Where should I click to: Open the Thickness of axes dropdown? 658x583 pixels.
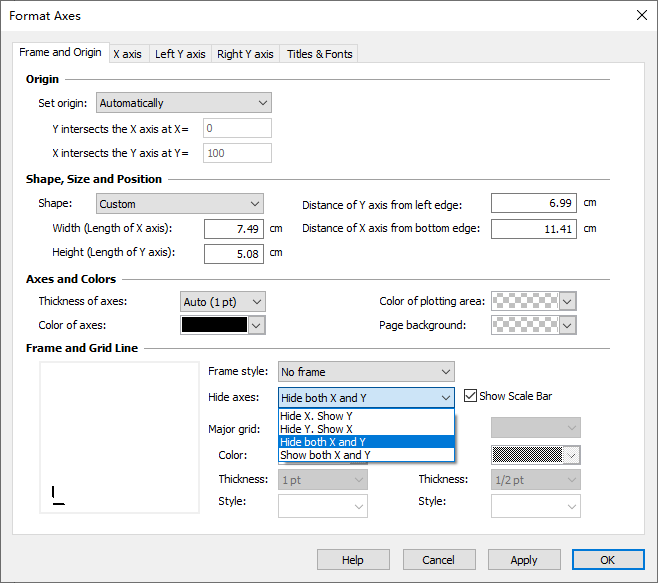(x=223, y=302)
